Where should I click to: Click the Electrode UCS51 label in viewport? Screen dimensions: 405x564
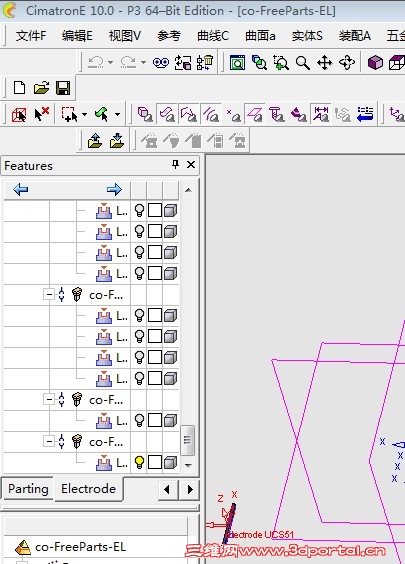[x=261, y=535]
